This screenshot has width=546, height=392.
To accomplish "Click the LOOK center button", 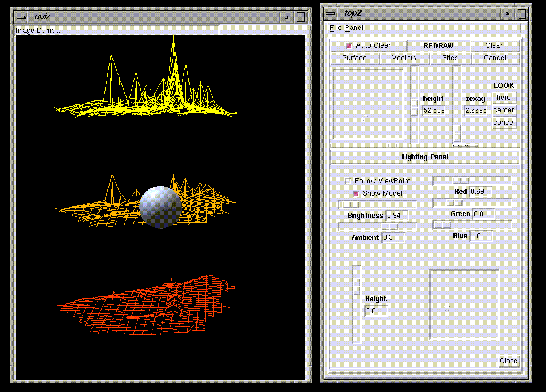I will tap(503, 110).
